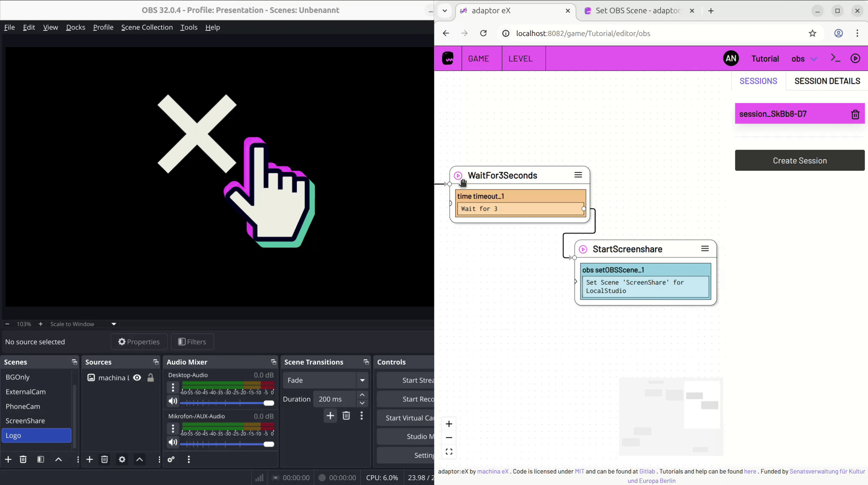Open Source filters icon in Scenes panel
Image resolution: width=868 pixels, height=485 pixels.
[40, 459]
